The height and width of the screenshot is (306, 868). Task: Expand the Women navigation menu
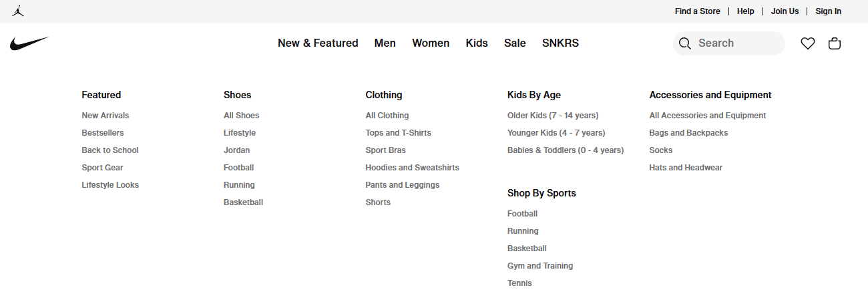click(431, 43)
